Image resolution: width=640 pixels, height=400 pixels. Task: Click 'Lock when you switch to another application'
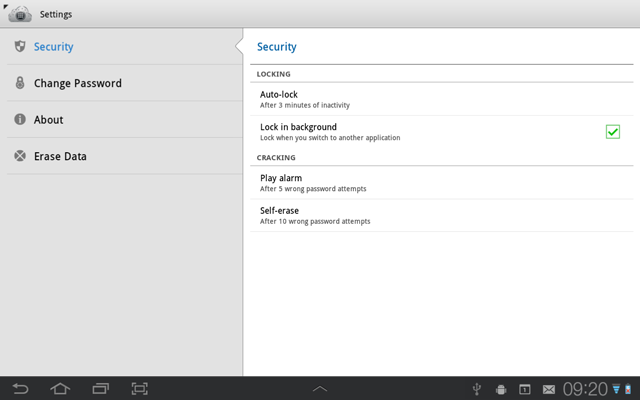[x=330, y=138]
